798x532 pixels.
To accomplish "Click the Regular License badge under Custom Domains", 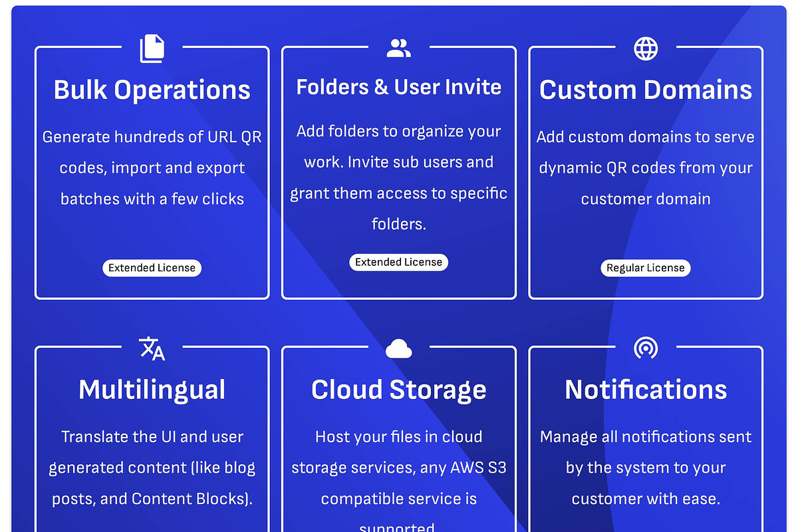I will click(645, 268).
